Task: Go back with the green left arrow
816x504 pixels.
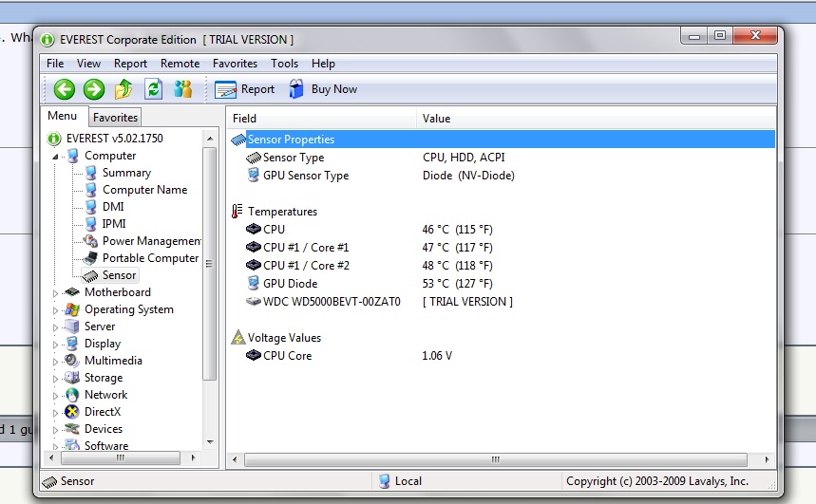Action: [65, 89]
